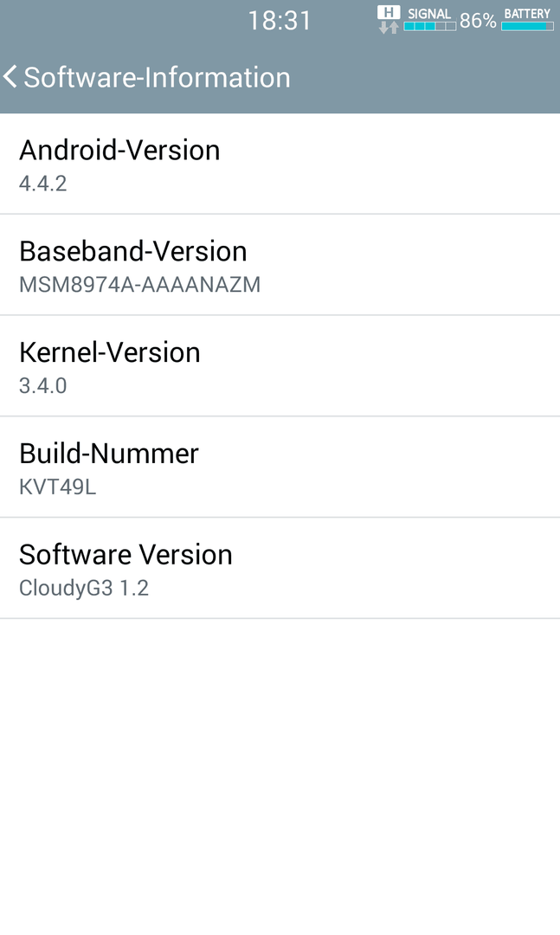Tap the KVT49L build number text

58,487
